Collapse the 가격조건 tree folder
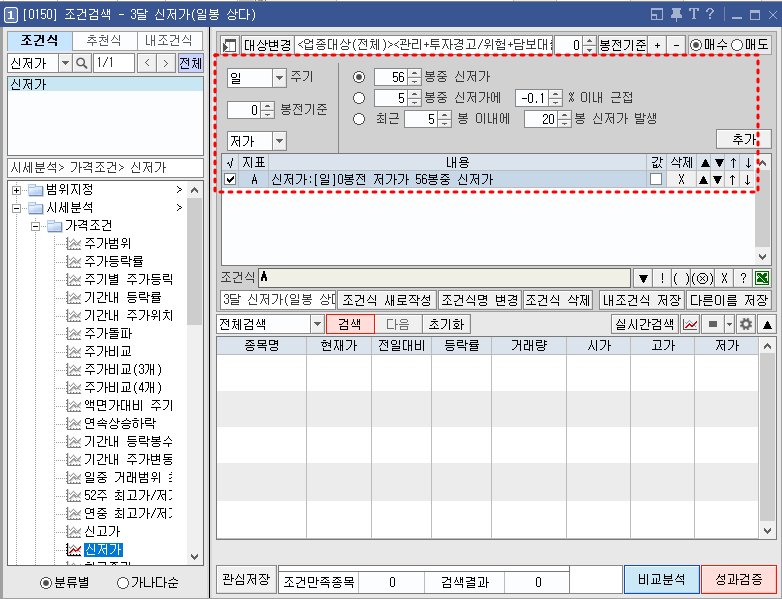Viewport: 782px width, 599px height. point(35,226)
